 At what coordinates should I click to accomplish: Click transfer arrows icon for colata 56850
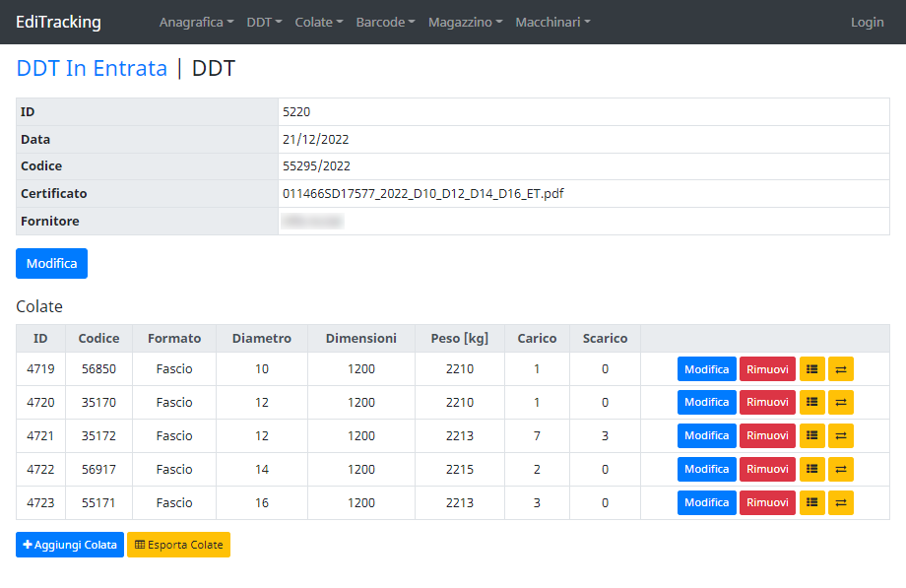(840, 369)
